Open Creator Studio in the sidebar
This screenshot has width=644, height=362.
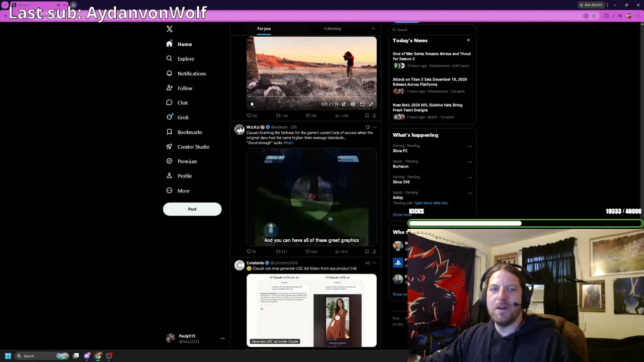188,147
